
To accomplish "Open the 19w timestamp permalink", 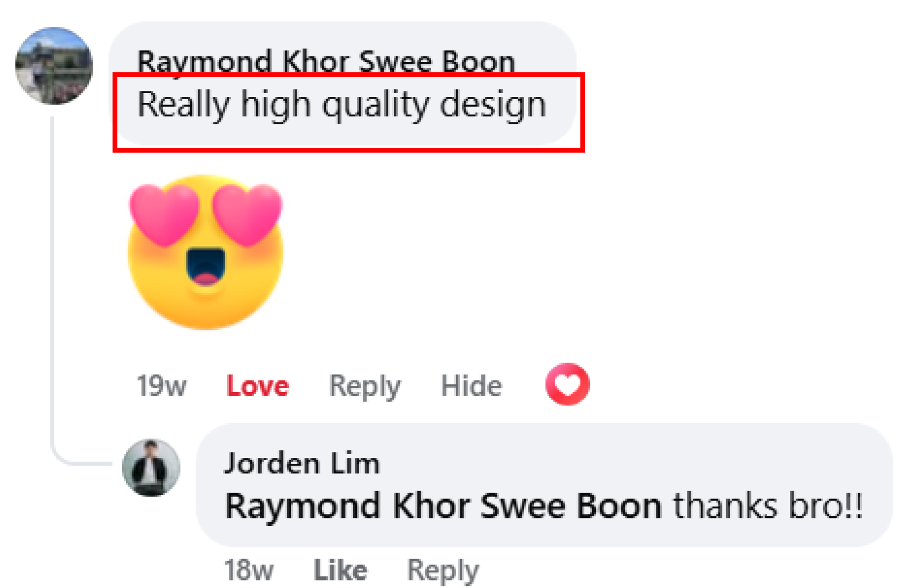I will [x=162, y=386].
